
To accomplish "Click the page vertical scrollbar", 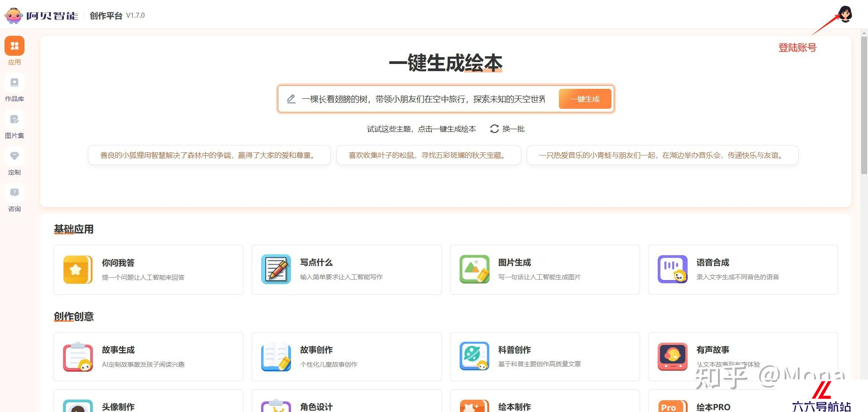I will pyautogui.click(x=864, y=105).
